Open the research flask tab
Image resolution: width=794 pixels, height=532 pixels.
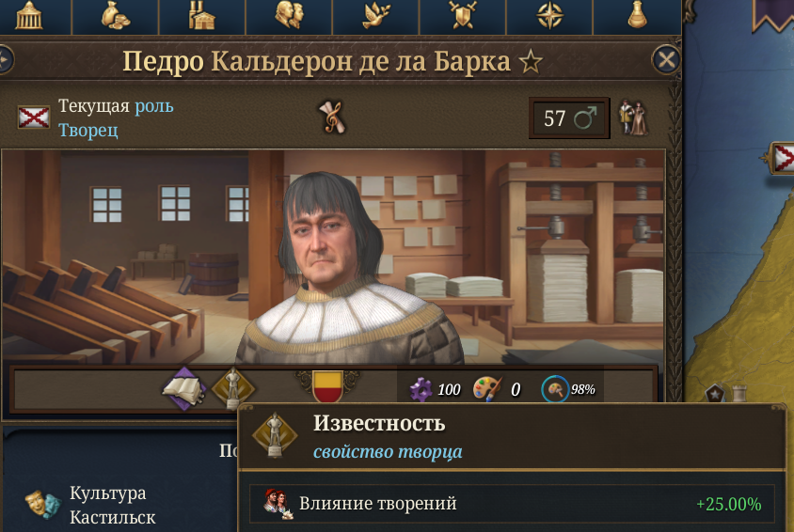[637, 15]
